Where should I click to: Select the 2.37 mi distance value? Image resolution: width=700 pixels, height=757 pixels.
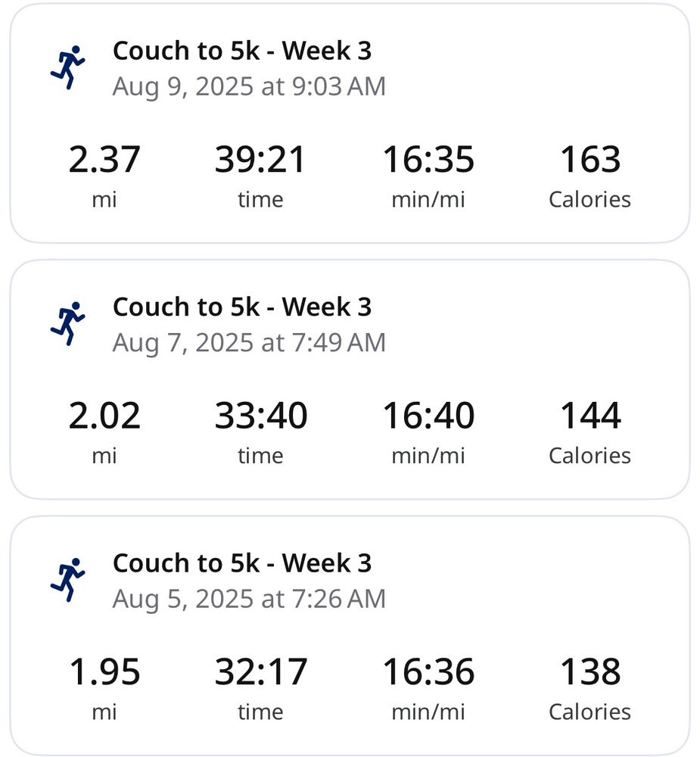(x=104, y=159)
